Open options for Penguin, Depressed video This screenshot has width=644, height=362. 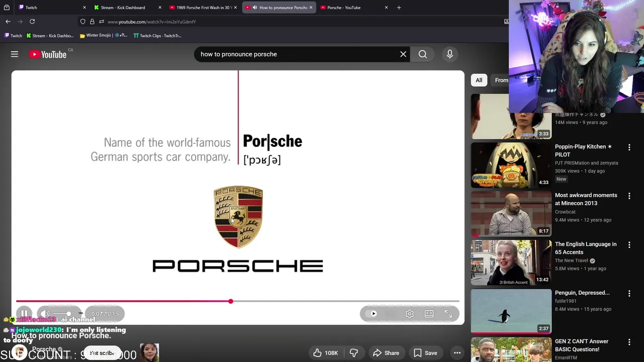click(629, 294)
